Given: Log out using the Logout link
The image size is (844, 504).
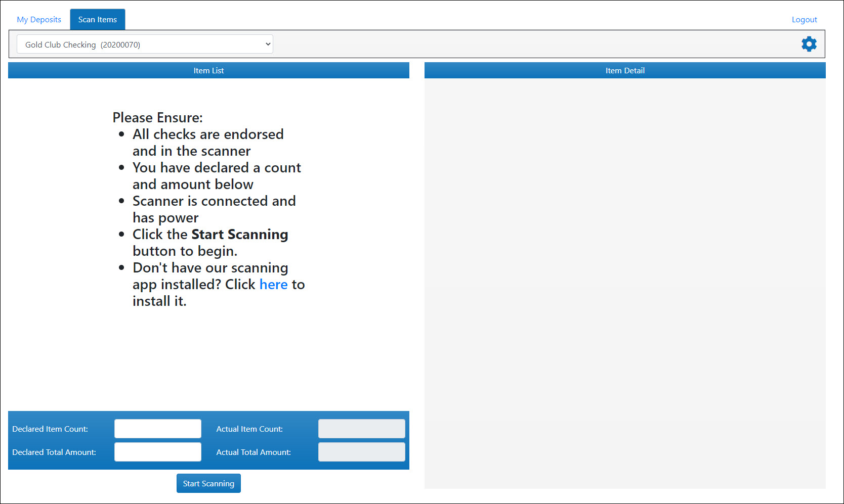Looking at the screenshot, I should pyautogui.click(x=804, y=20).
